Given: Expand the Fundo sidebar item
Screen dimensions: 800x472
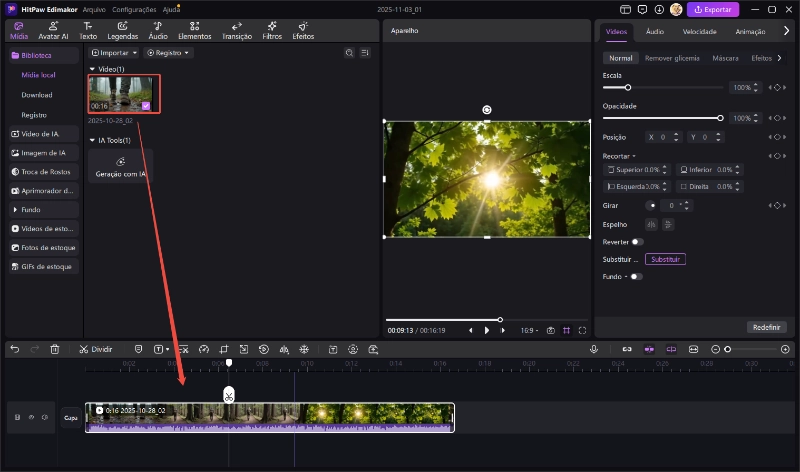Looking at the screenshot, I should tap(15, 210).
